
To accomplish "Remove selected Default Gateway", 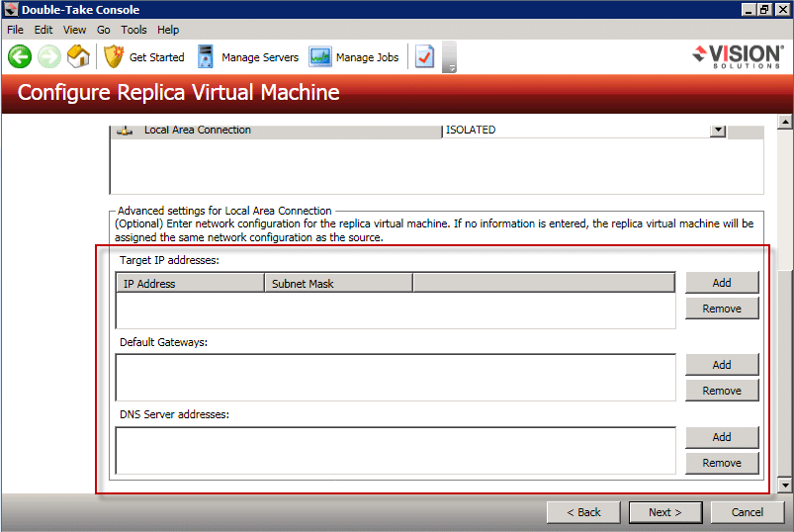I will pos(722,391).
